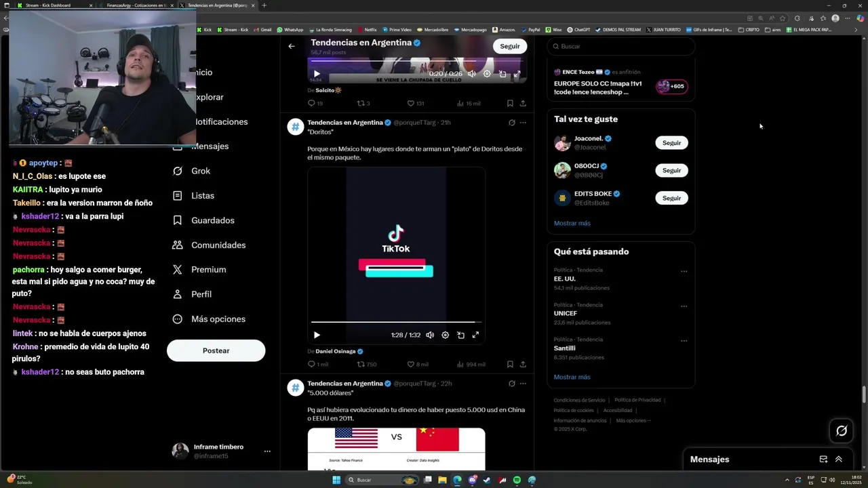Viewport: 868px width, 488px height.
Task: Expand the Mensajes drawer
Action: coord(839,459)
